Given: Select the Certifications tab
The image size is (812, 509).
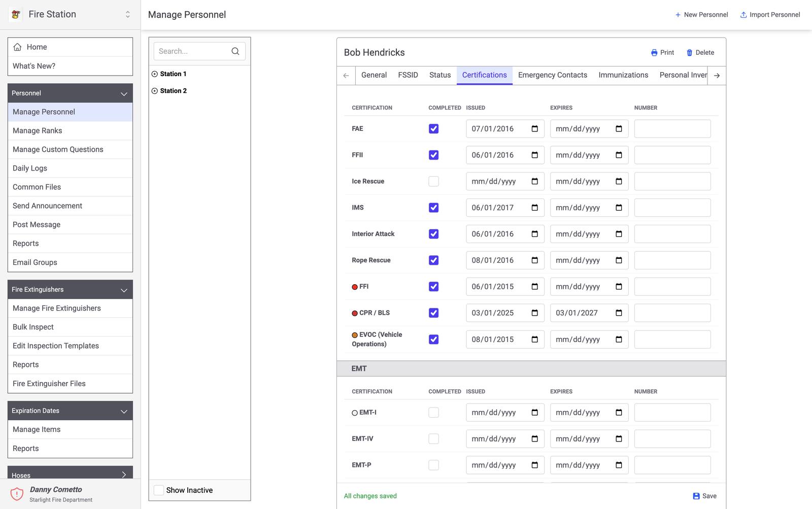Looking at the screenshot, I should [x=485, y=75].
